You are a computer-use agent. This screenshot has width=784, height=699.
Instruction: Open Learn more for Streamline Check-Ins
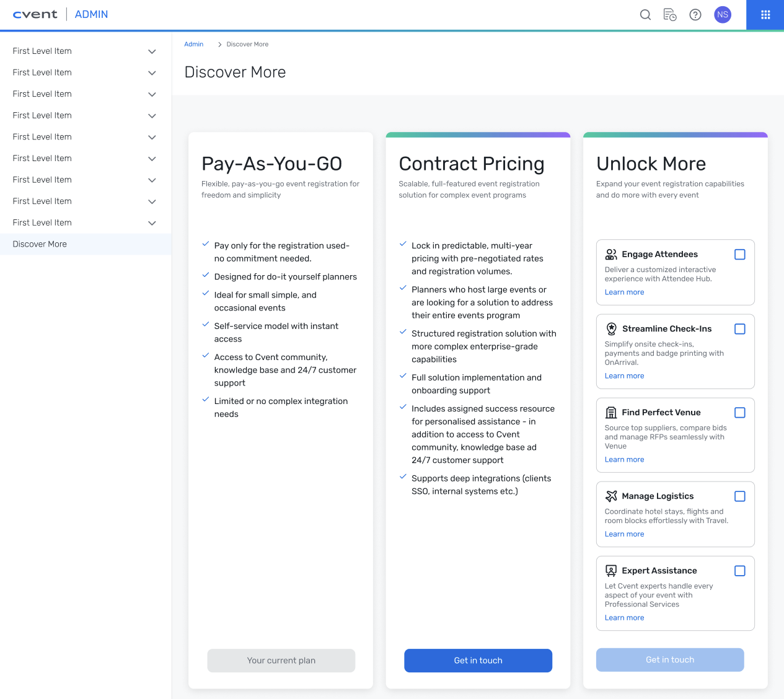click(624, 376)
